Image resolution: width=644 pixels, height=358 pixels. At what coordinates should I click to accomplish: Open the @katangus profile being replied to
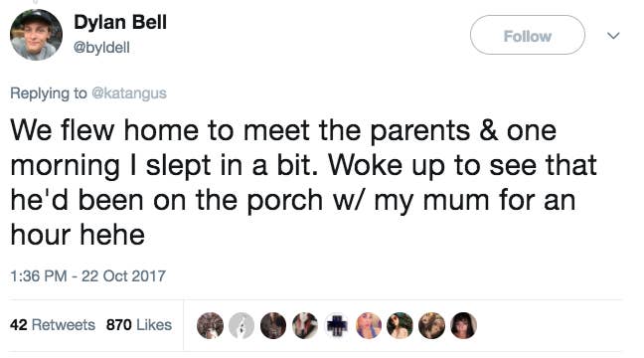[129, 92]
